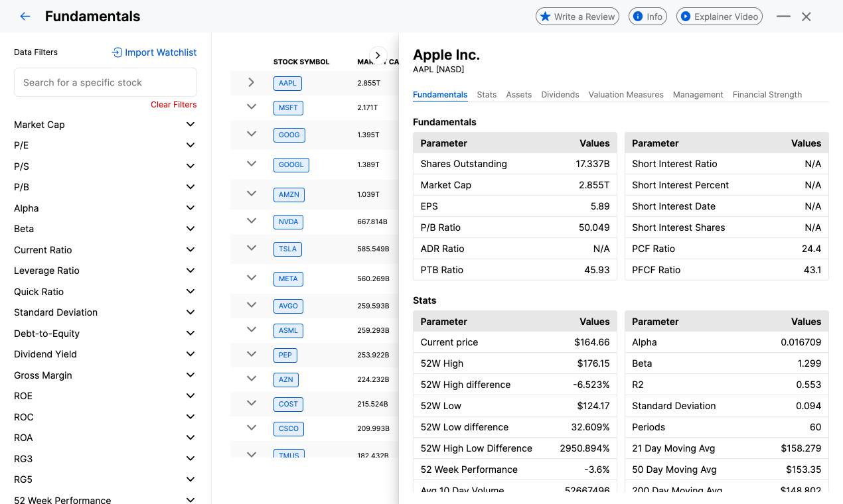
Task: Expand the MSFT row chevron
Action: 251,106
